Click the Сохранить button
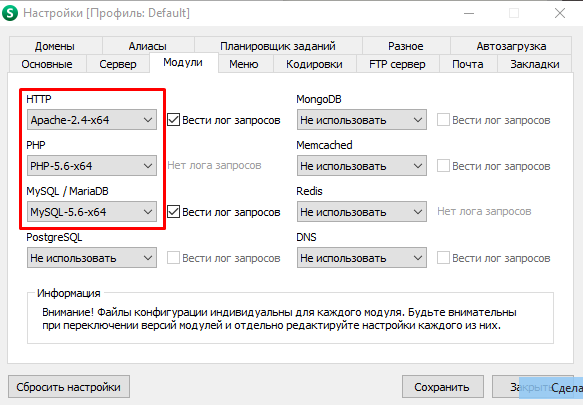Image resolution: width=583 pixels, height=405 pixels. coord(442,387)
